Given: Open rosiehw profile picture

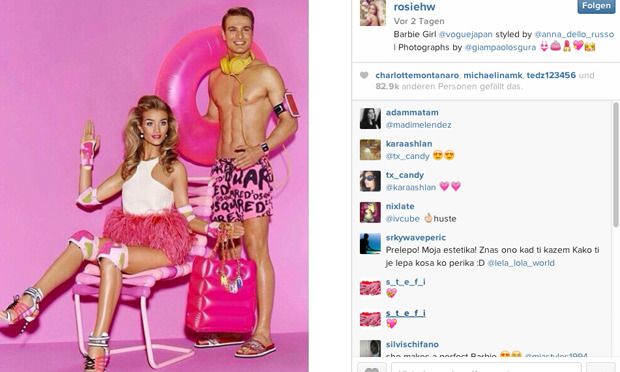Looking at the screenshot, I should pos(372,13).
